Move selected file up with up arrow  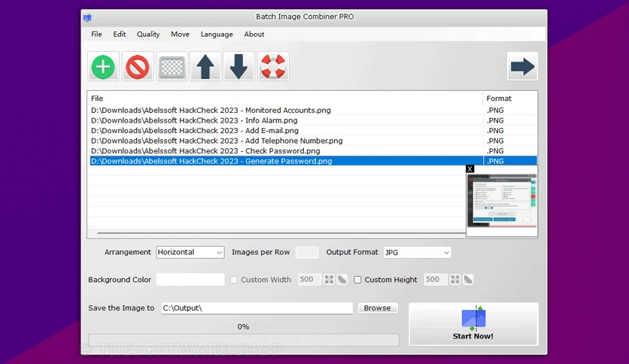205,66
